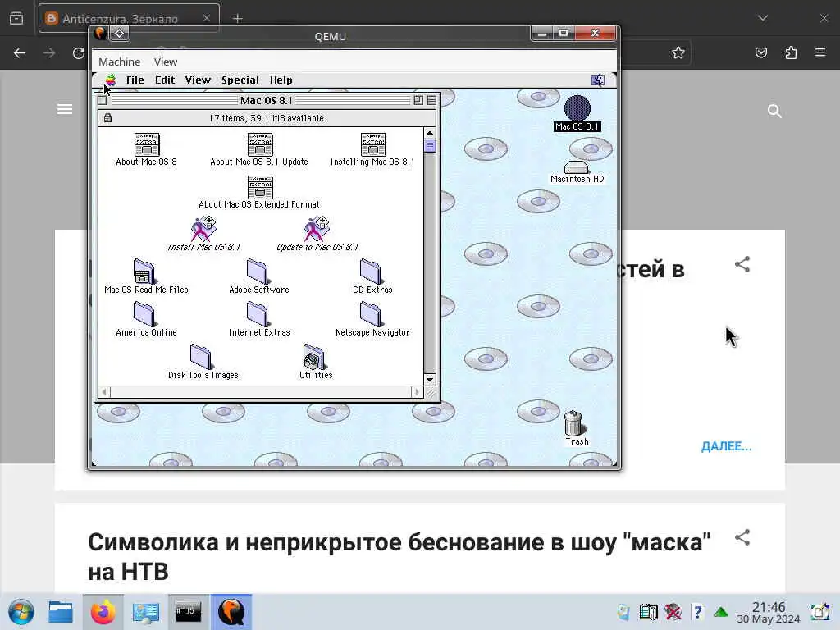The image size is (840, 630).
Task: Open the Start menu orb
Action: coord(21,612)
